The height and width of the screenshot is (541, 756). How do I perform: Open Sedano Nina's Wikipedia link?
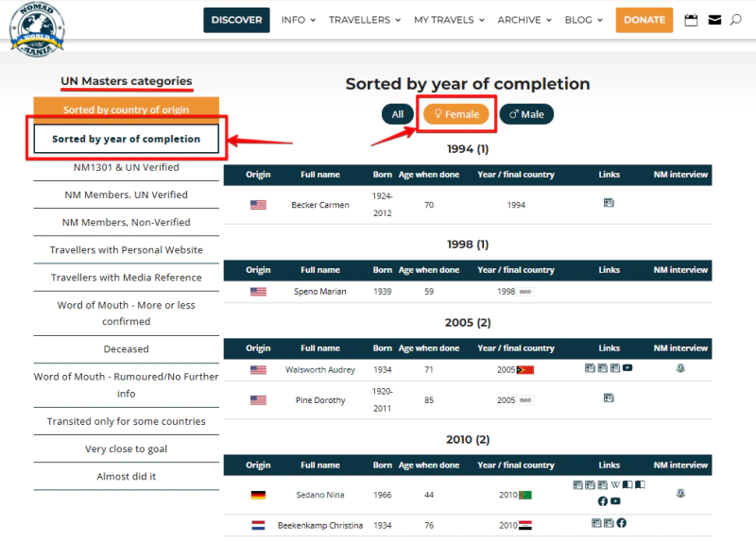click(615, 485)
